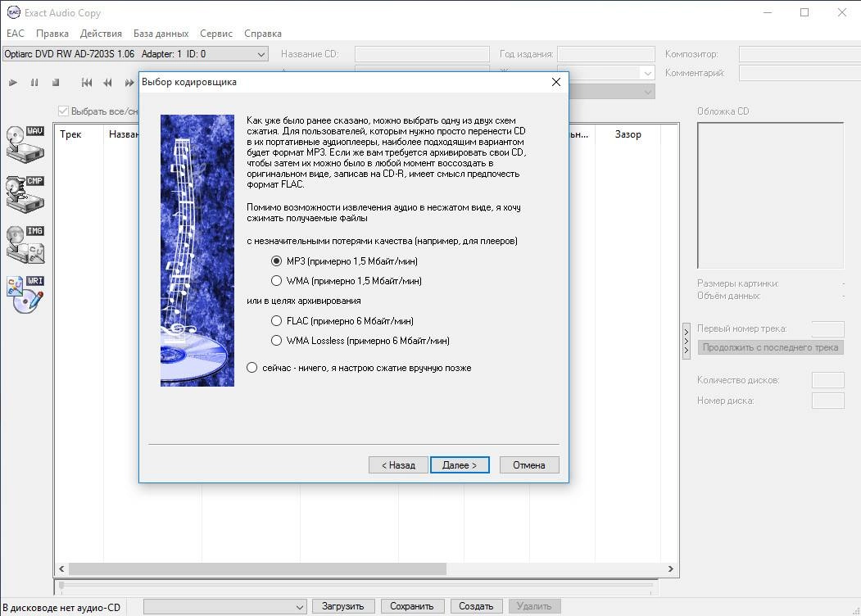Open the EAC menu
This screenshot has width=861, height=616.
click(16, 34)
